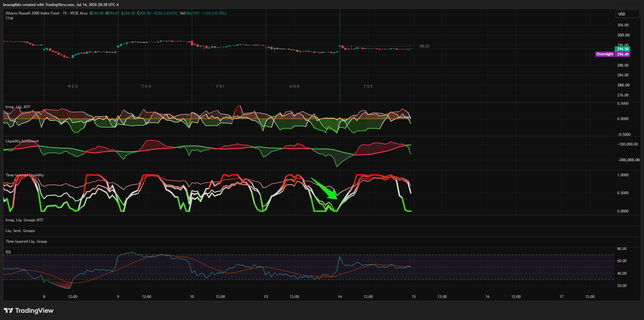Click the 40.00 RSI axis value
The width and height of the screenshot is (644, 320).
pyautogui.click(x=622, y=273)
